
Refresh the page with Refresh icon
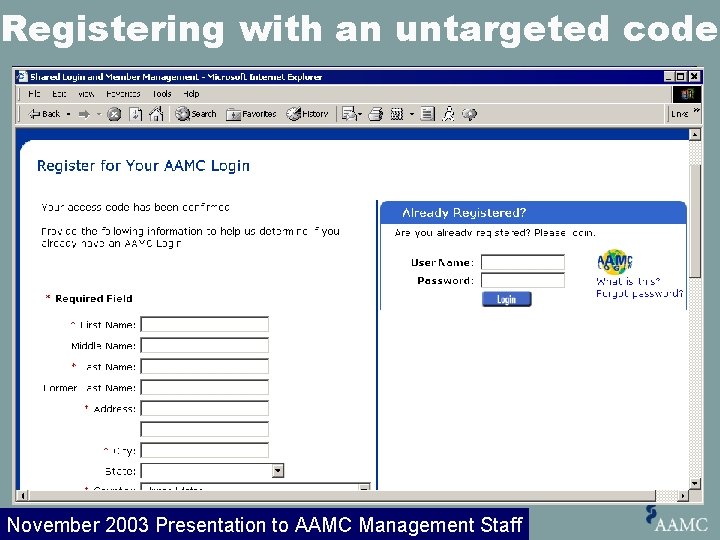(x=135, y=114)
